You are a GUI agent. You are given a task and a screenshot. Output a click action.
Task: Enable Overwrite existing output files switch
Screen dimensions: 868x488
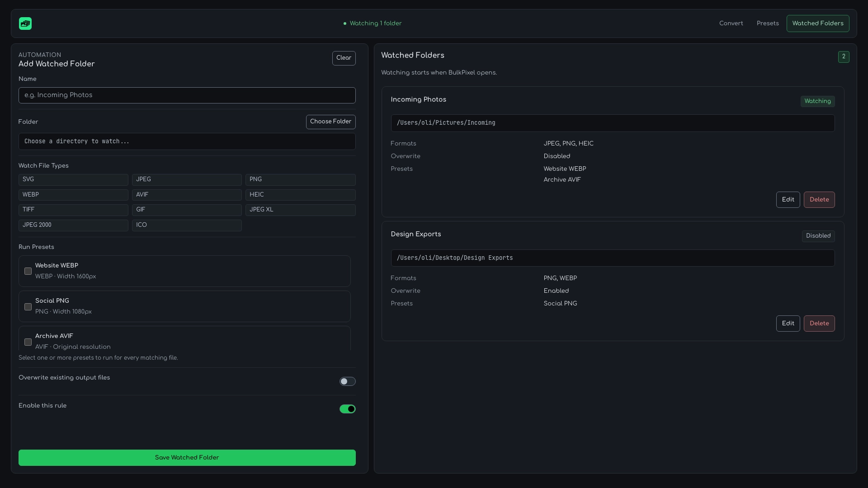click(347, 381)
